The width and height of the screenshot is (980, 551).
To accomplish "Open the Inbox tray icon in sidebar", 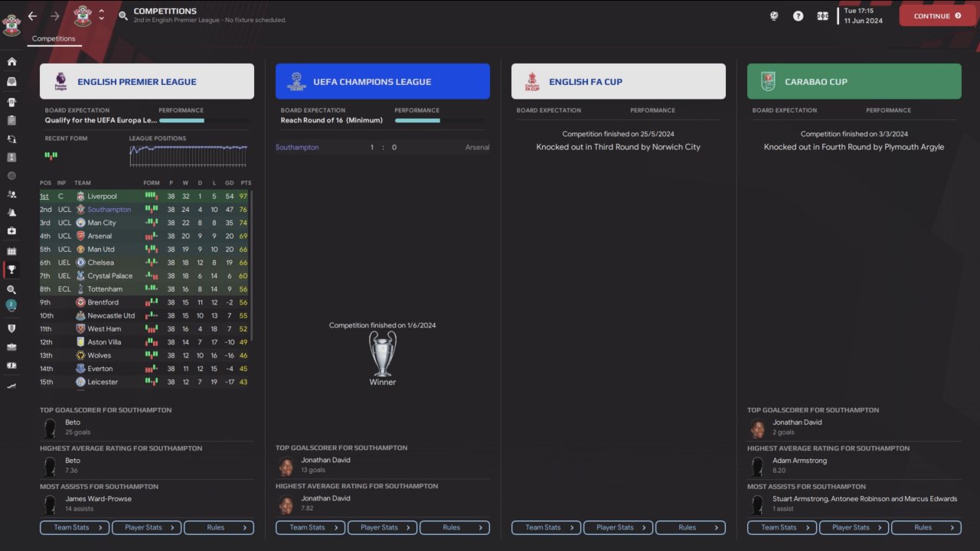I will (11, 82).
